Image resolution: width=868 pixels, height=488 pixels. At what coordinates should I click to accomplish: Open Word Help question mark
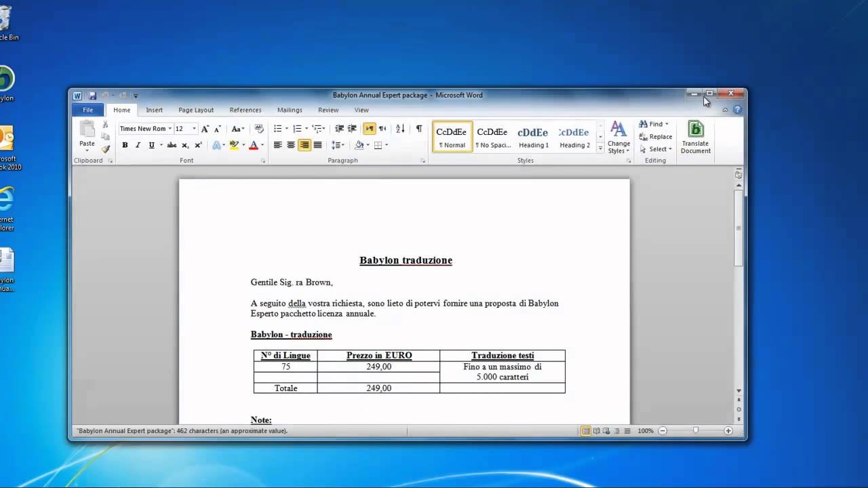pos(737,110)
